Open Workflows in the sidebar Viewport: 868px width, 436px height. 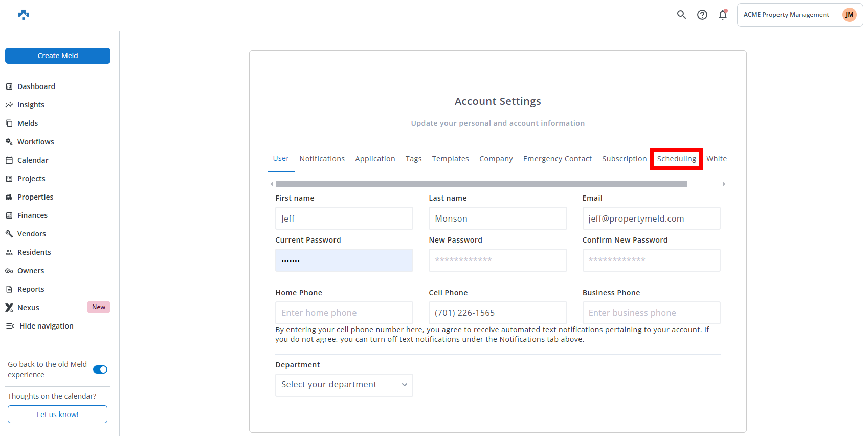coord(35,142)
